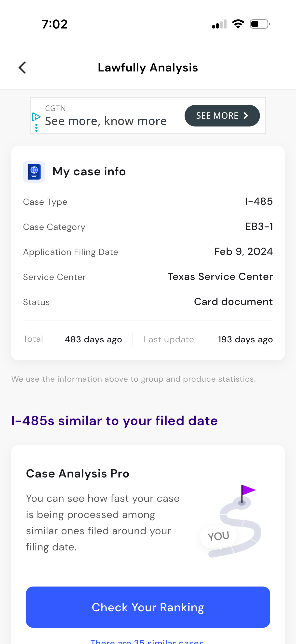Tap the ad options three-dot icon
The image size is (296, 644).
pyautogui.click(x=37, y=128)
